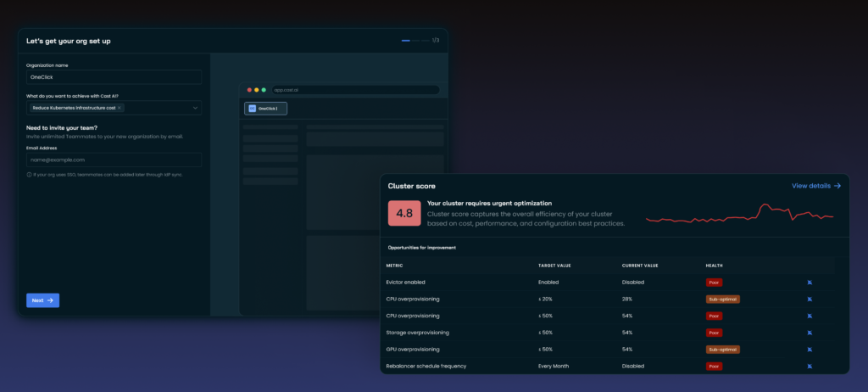Open the 'What do you want to achieve' combo box
The height and width of the screenshot is (392, 868).
pos(114,108)
